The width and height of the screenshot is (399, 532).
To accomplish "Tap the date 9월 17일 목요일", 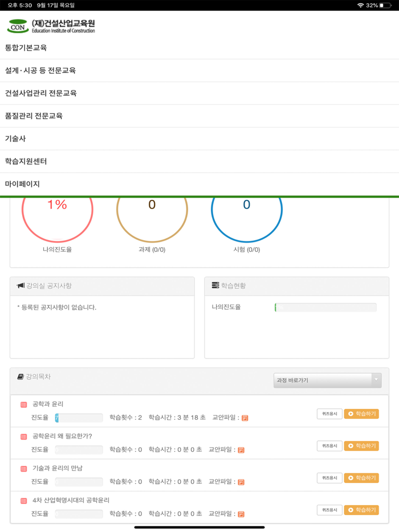I will coord(56,6).
